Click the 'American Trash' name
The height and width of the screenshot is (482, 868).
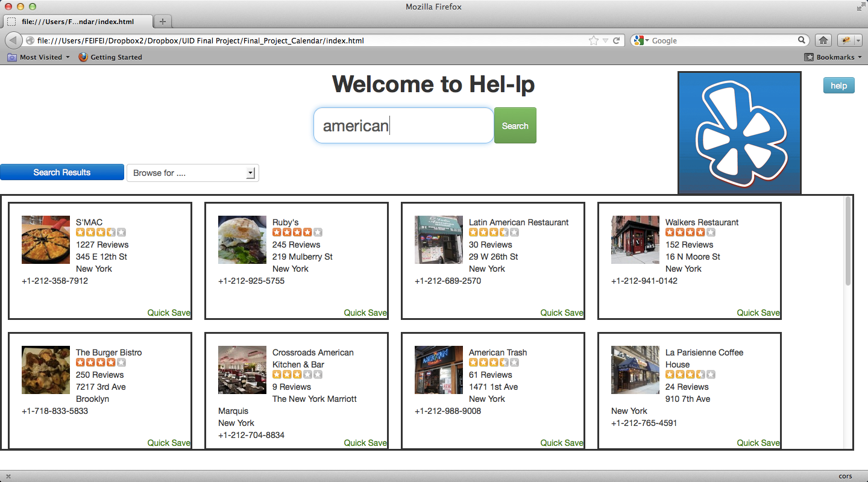498,352
